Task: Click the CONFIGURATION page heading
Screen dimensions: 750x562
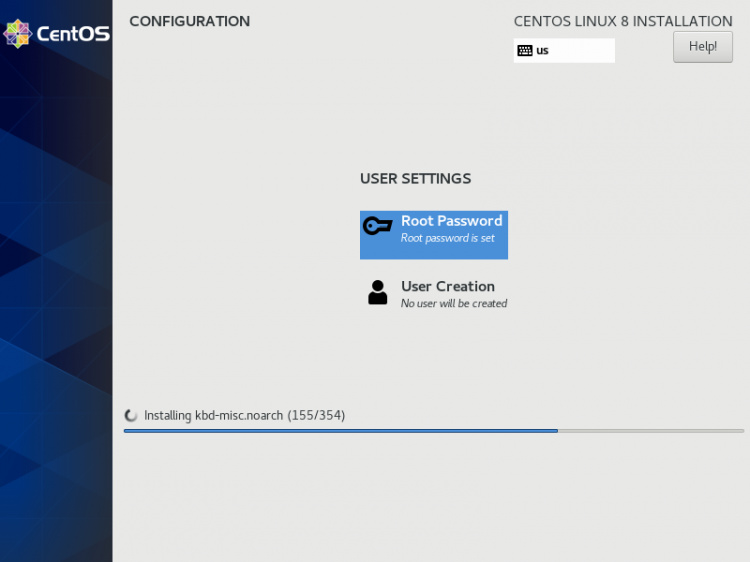Action: 189,21
